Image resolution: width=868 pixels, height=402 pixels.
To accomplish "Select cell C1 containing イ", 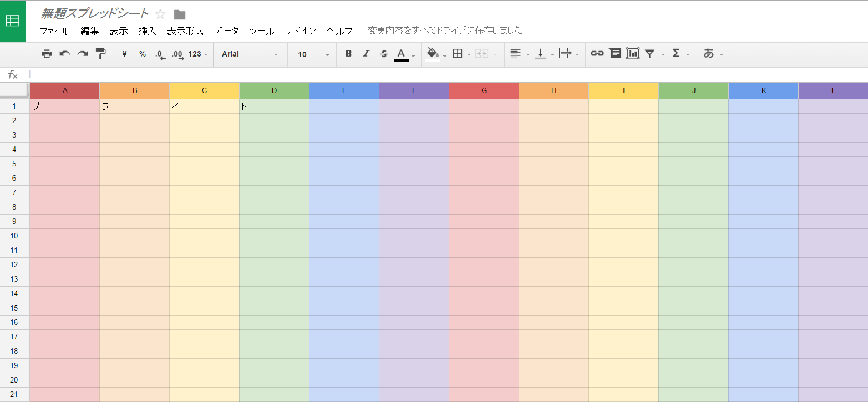I will point(205,106).
